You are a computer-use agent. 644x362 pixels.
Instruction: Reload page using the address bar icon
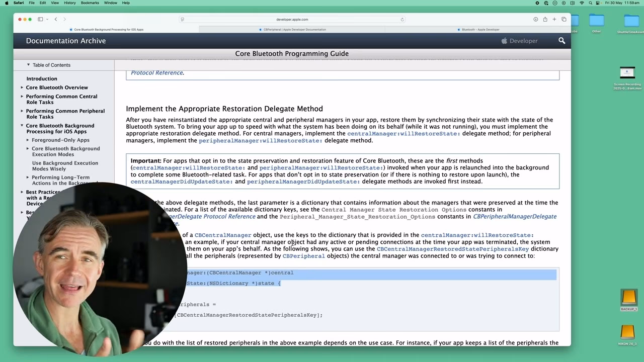[402, 20]
